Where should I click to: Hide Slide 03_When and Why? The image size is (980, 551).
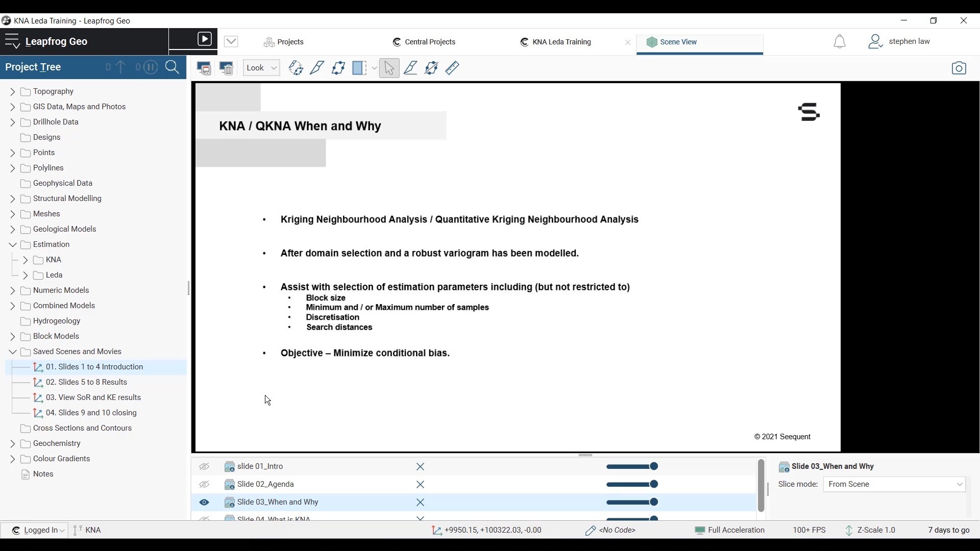tap(204, 503)
